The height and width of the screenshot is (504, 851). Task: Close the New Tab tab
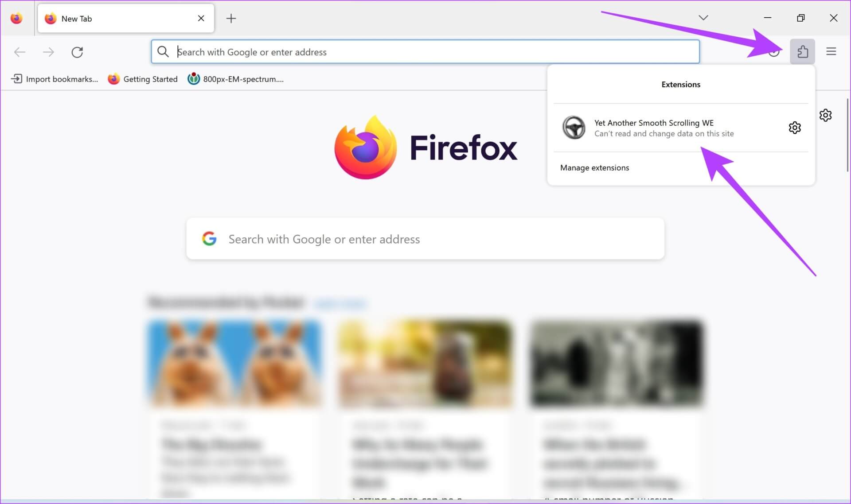click(x=201, y=18)
